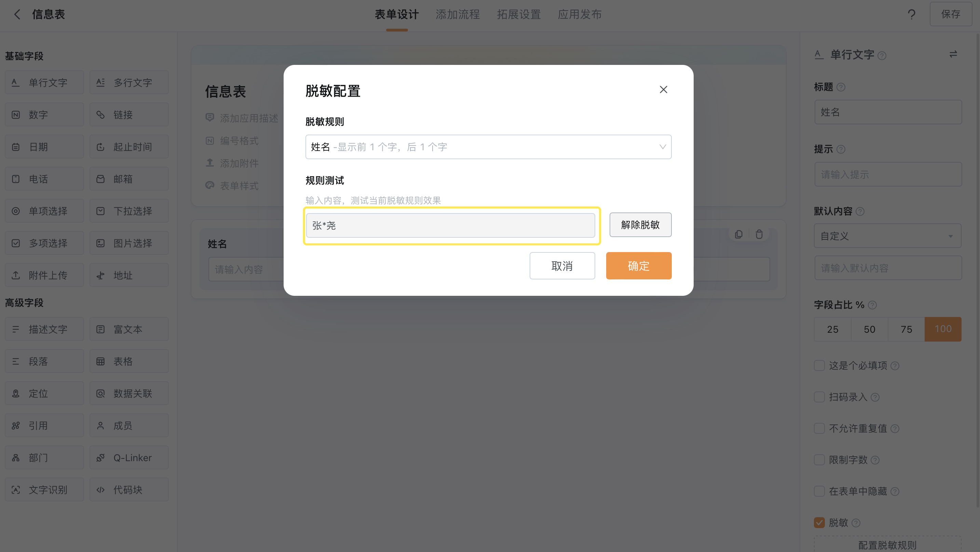Open the help question mark icon

pyautogui.click(x=912, y=14)
